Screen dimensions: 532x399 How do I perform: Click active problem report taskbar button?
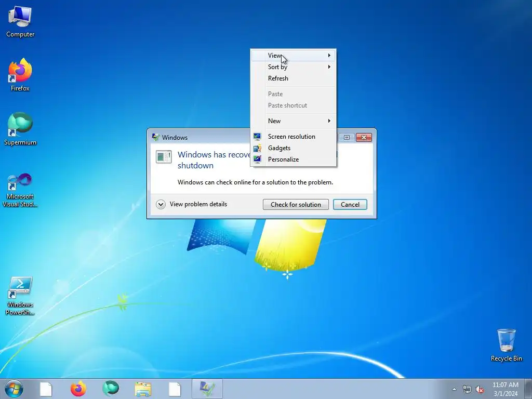pos(207,389)
